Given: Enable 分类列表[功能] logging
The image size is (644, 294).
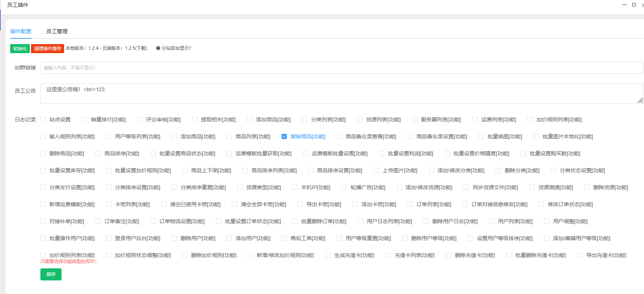Looking at the screenshot, I should click(x=305, y=119).
